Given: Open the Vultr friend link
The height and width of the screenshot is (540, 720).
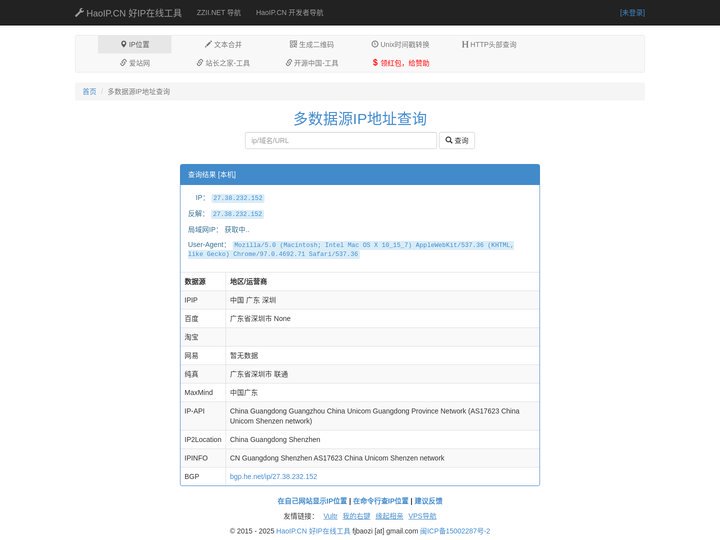Looking at the screenshot, I should [330, 516].
